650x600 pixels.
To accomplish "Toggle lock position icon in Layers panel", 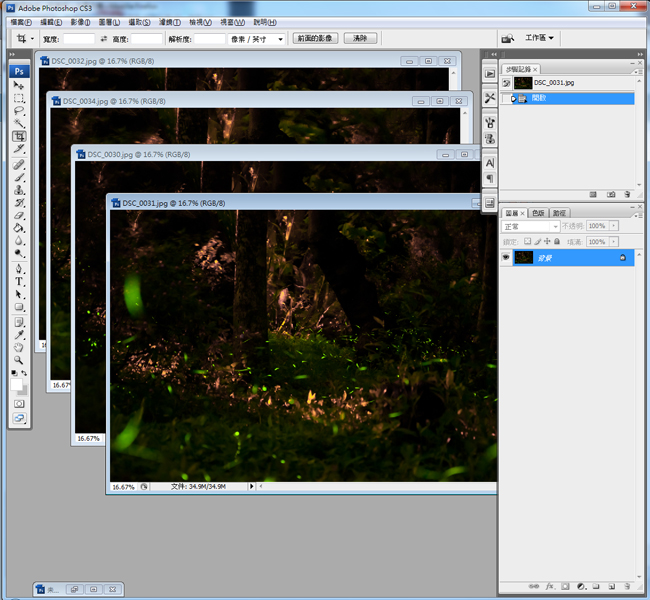I will click(x=548, y=241).
